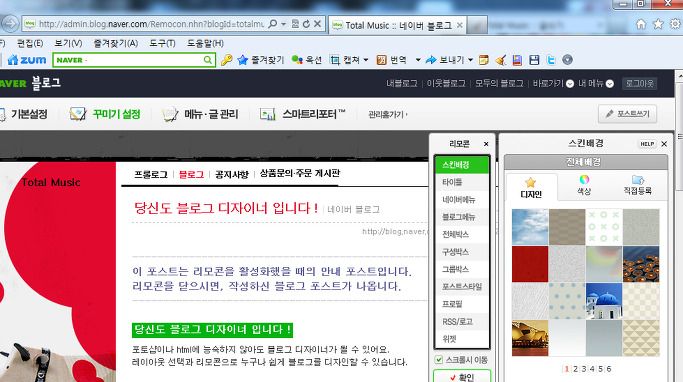Choose the green X O pattern swatch

604,226
